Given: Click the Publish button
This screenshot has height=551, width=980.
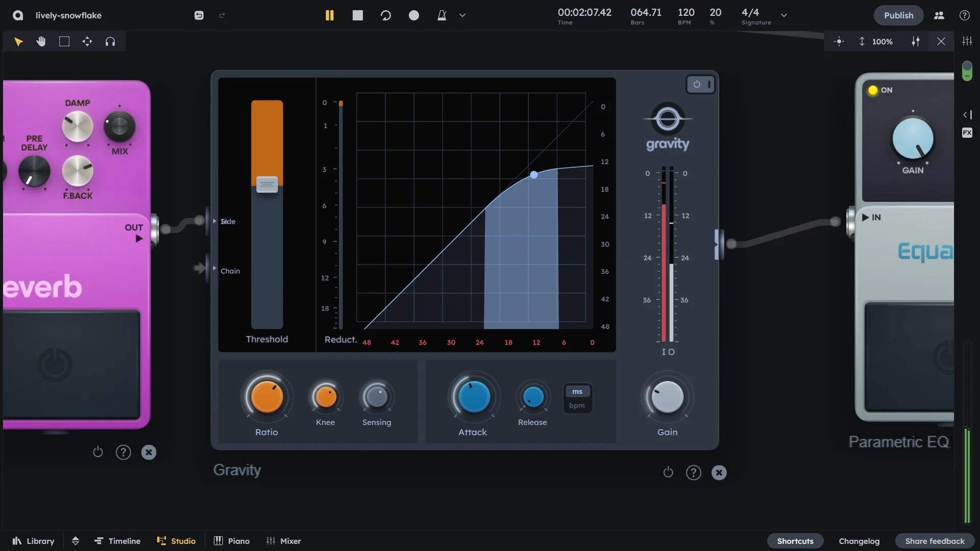Looking at the screenshot, I should pos(898,15).
